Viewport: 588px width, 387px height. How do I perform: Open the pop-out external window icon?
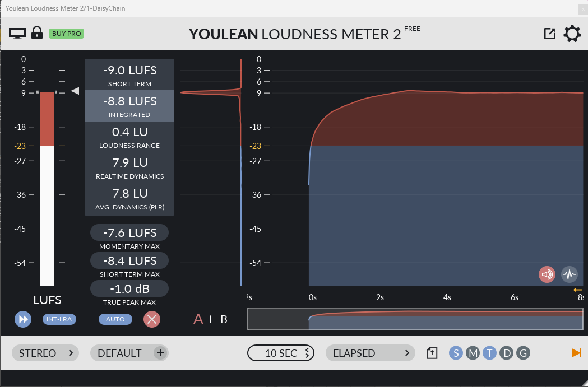pos(549,34)
